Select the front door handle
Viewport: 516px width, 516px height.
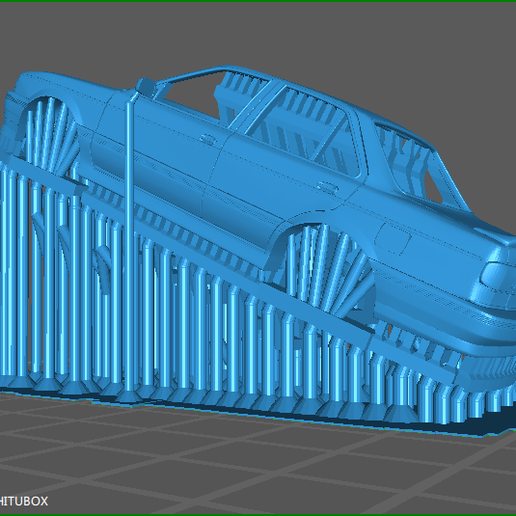(x=207, y=139)
